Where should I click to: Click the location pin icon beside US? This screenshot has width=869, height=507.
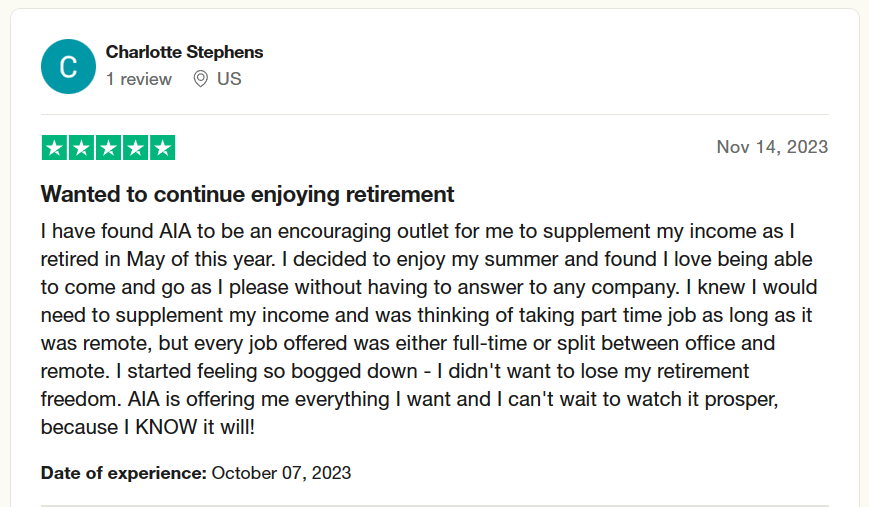[200, 79]
